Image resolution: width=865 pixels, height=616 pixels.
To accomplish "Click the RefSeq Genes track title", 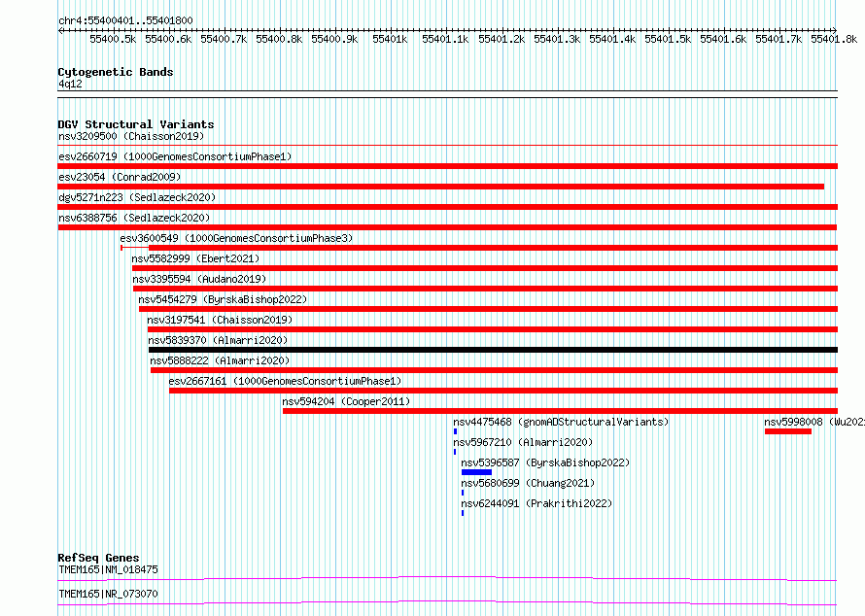I will 98,558.
